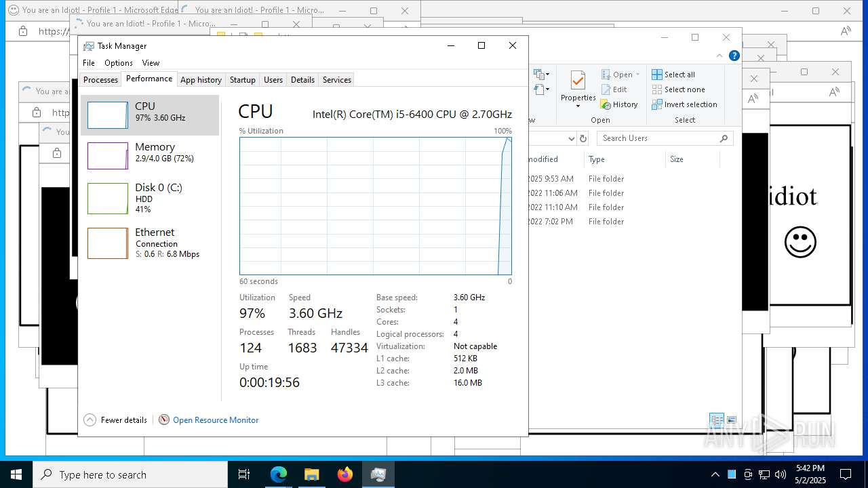Open Task View from taskbar
Image resolution: width=868 pixels, height=488 pixels.
244,474
